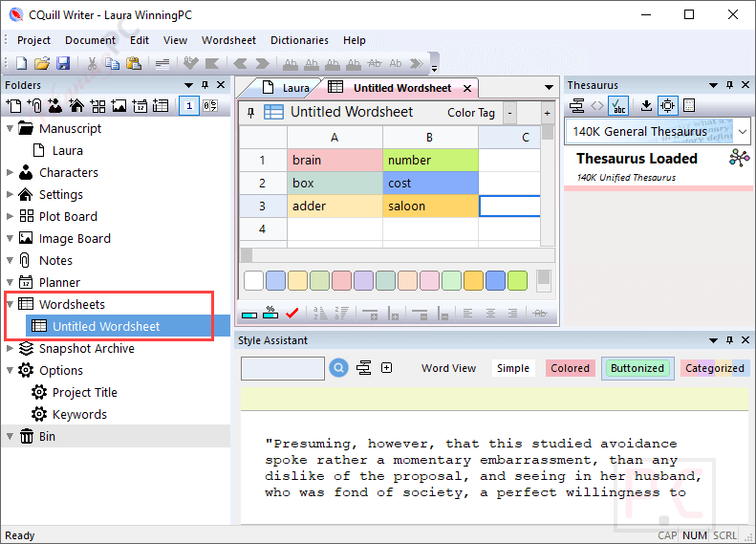Click the red checkmark in wordsheet toolbar
The width and height of the screenshot is (756, 544).
292,314
